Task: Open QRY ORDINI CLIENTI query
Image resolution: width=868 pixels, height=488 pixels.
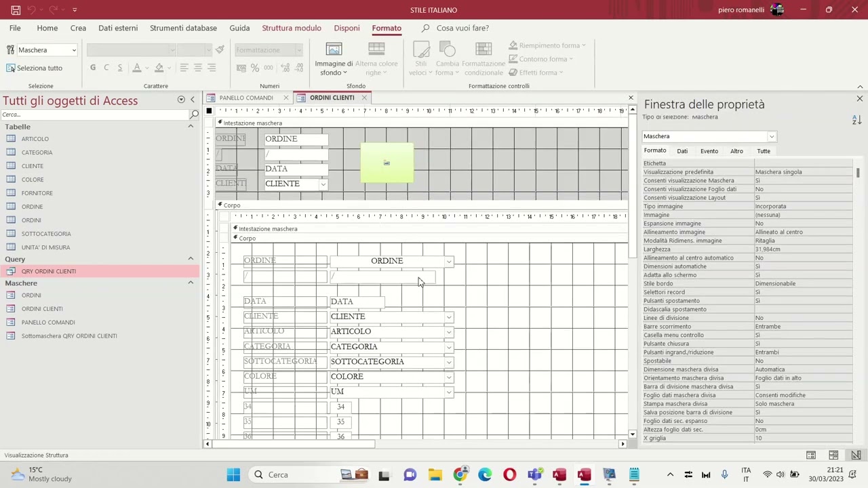Action: point(48,271)
